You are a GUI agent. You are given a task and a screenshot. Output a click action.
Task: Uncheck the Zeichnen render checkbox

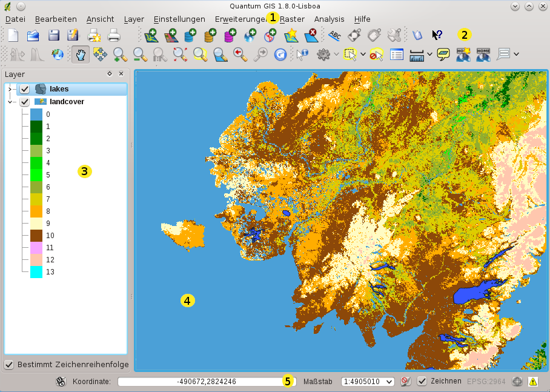[422, 382]
